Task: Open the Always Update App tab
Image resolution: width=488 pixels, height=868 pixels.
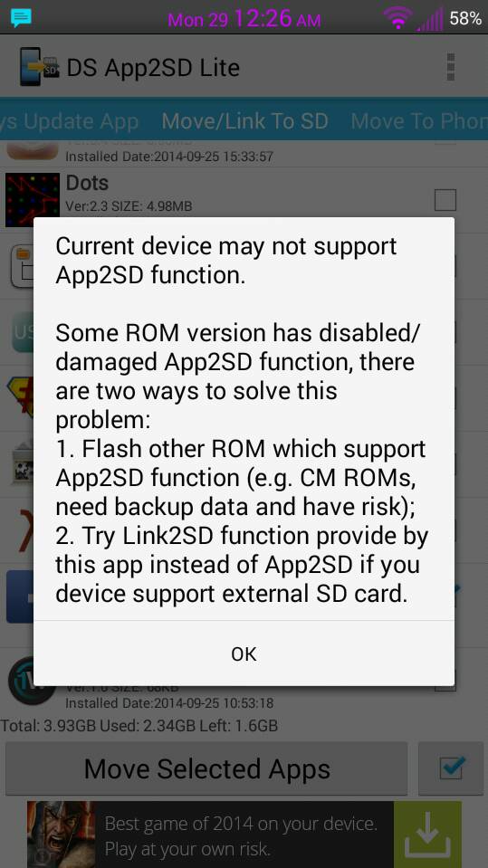Action: coord(69,121)
